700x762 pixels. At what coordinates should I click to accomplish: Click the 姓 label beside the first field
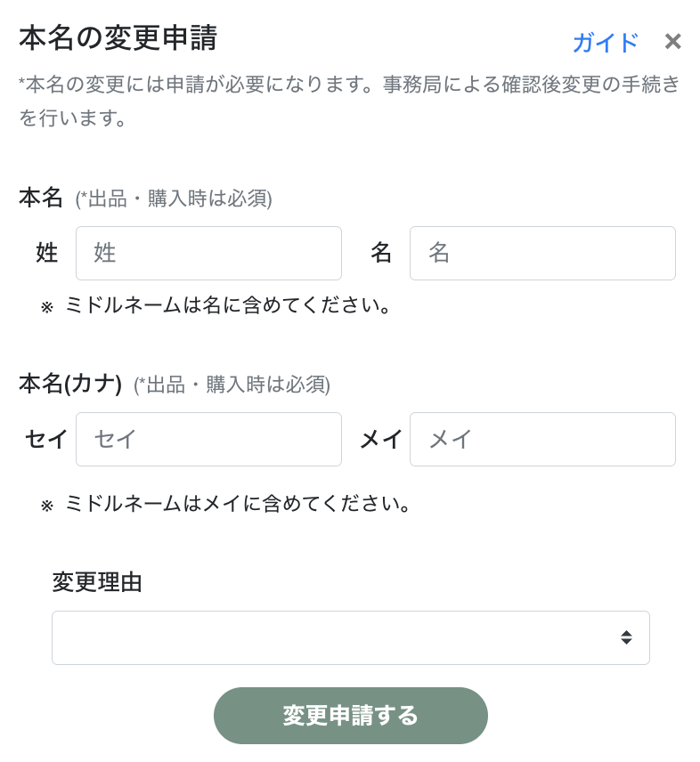pyautogui.click(x=47, y=253)
